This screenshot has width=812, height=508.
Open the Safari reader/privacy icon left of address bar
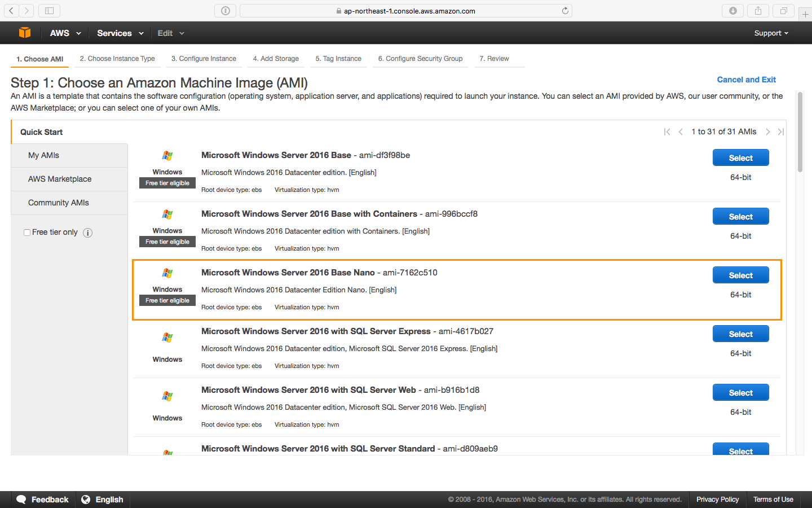[x=226, y=11]
